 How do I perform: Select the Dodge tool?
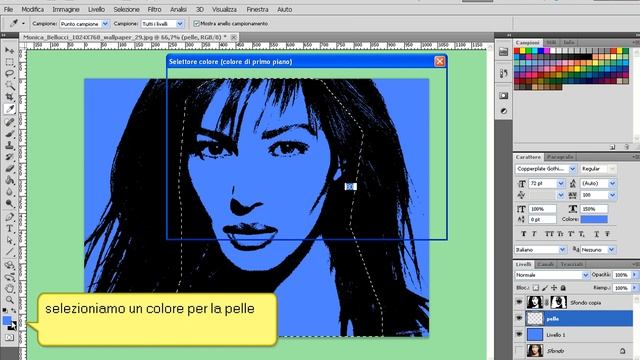pos(9,204)
